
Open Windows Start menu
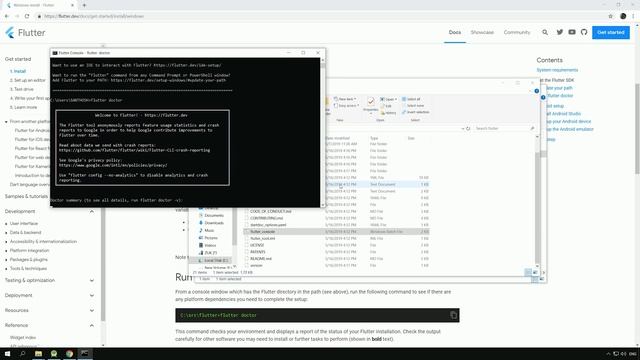coord(7,353)
